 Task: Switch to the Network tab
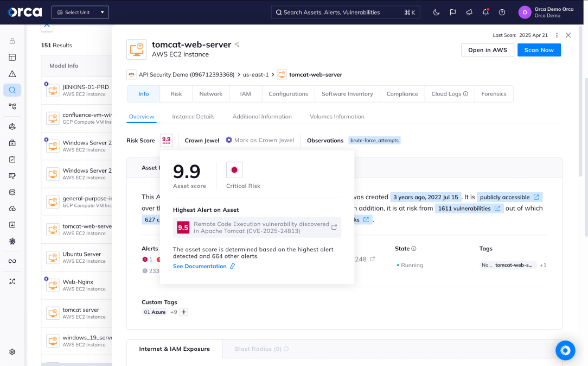coord(211,94)
